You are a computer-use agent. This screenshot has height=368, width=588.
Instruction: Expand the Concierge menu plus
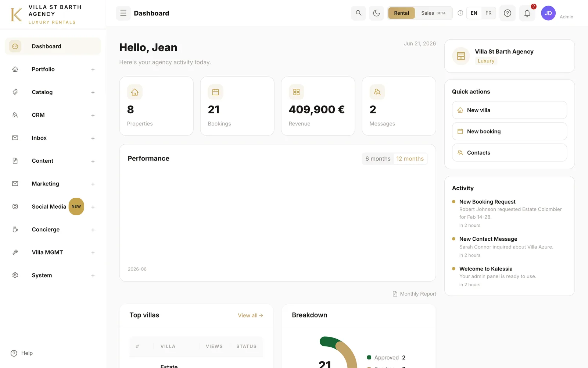(93, 230)
